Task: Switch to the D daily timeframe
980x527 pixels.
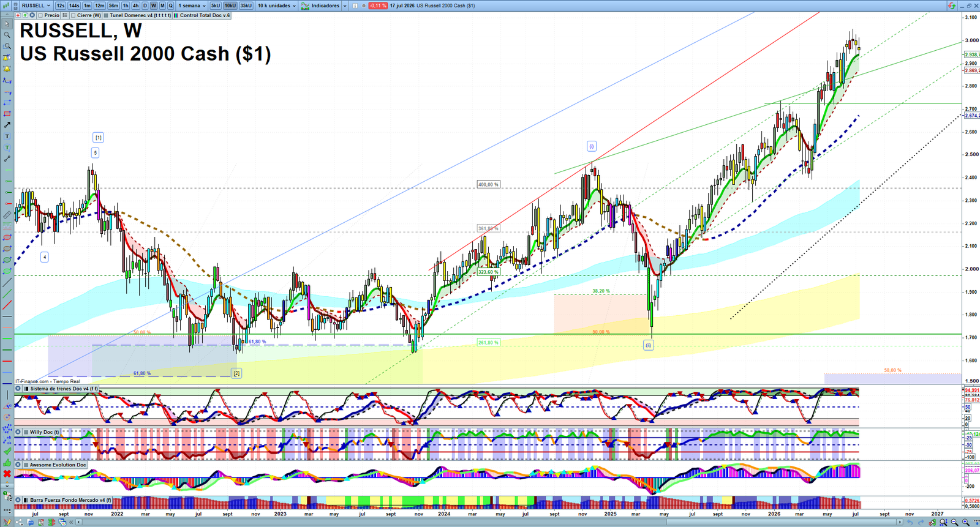Action: (145, 6)
